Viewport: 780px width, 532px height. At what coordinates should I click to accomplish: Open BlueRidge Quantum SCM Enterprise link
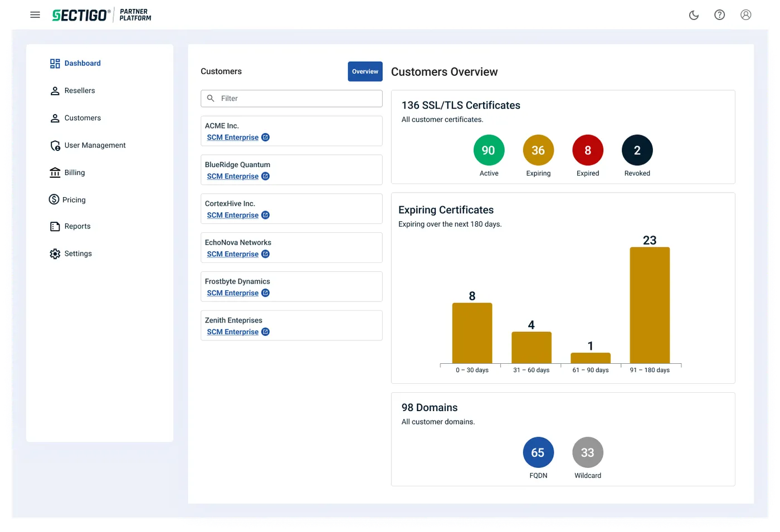coord(232,177)
